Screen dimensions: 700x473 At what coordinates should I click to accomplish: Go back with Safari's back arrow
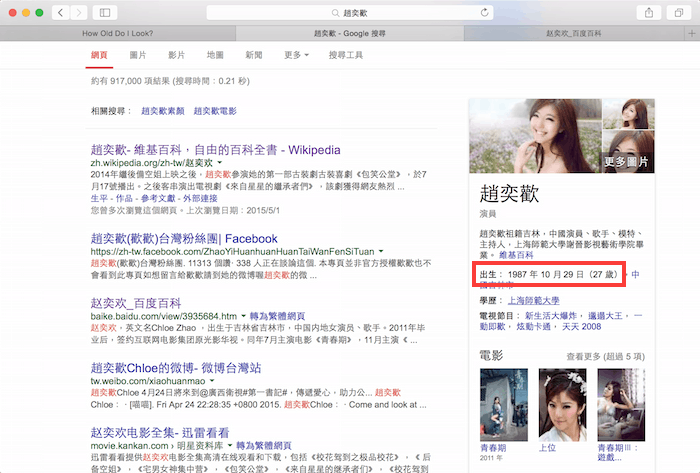click(x=61, y=12)
